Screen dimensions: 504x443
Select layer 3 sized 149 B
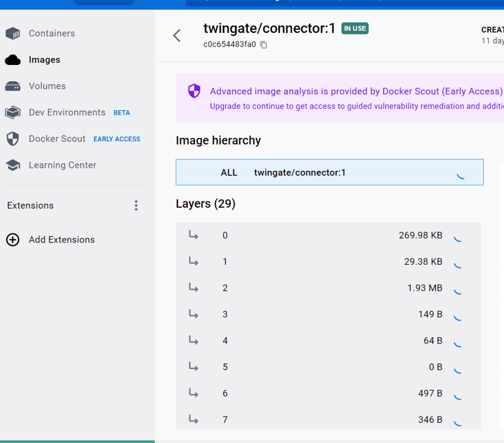tap(328, 314)
